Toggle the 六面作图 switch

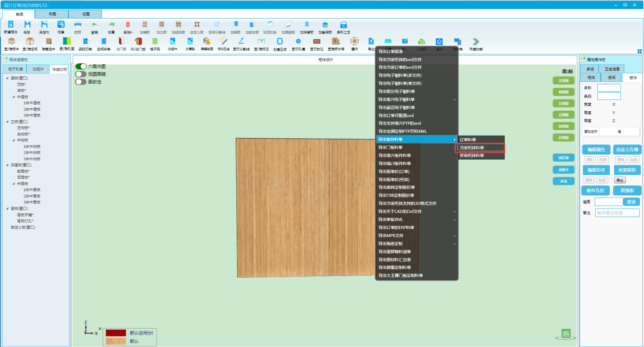pos(81,66)
